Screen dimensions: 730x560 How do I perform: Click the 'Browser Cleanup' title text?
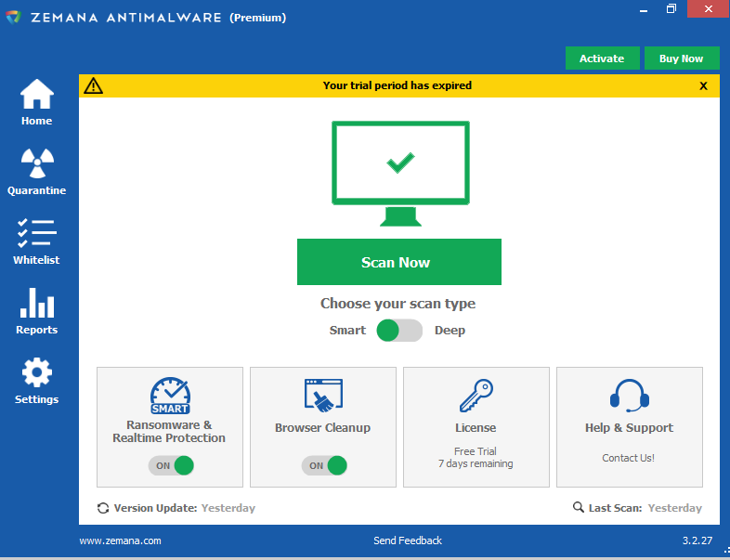coord(322,428)
